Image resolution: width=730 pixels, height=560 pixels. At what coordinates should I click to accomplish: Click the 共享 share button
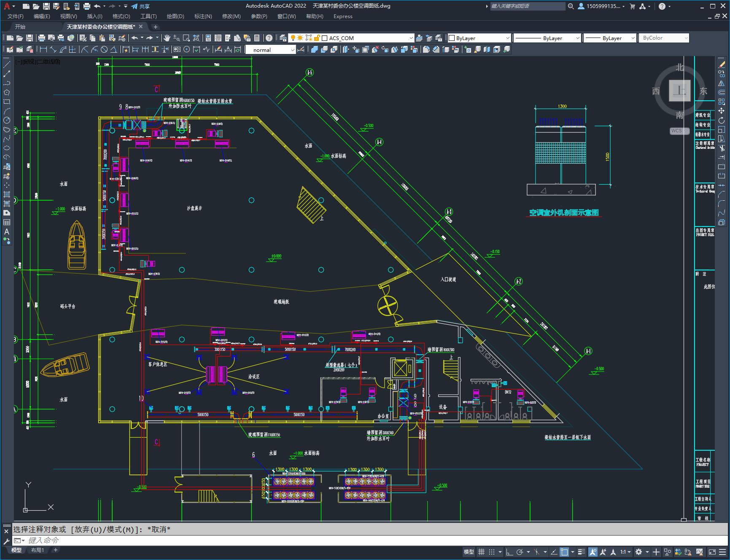coord(140,6)
